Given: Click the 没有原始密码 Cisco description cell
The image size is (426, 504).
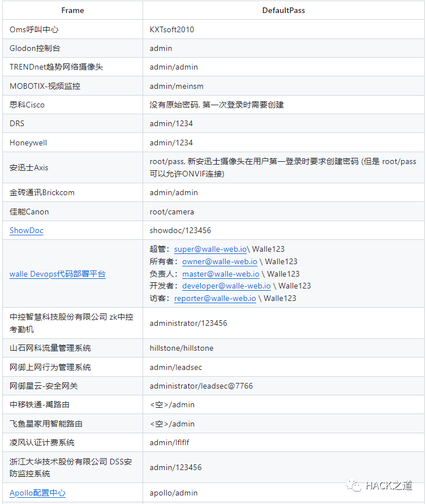Looking at the screenshot, I should tap(283, 105).
